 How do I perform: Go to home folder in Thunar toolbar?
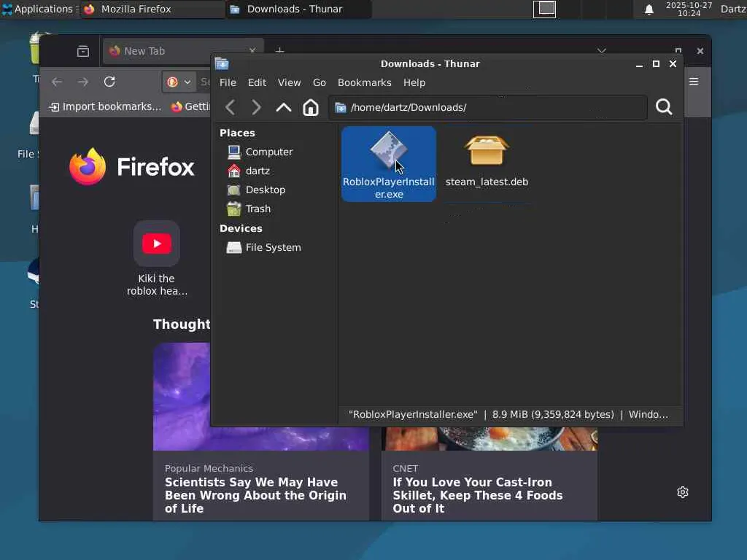click(311, 108)
